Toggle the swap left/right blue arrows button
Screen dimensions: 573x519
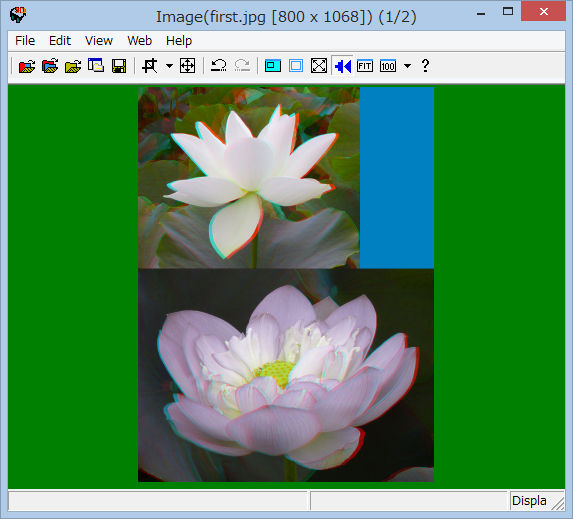pyautogui.click(x=342, y=66)
